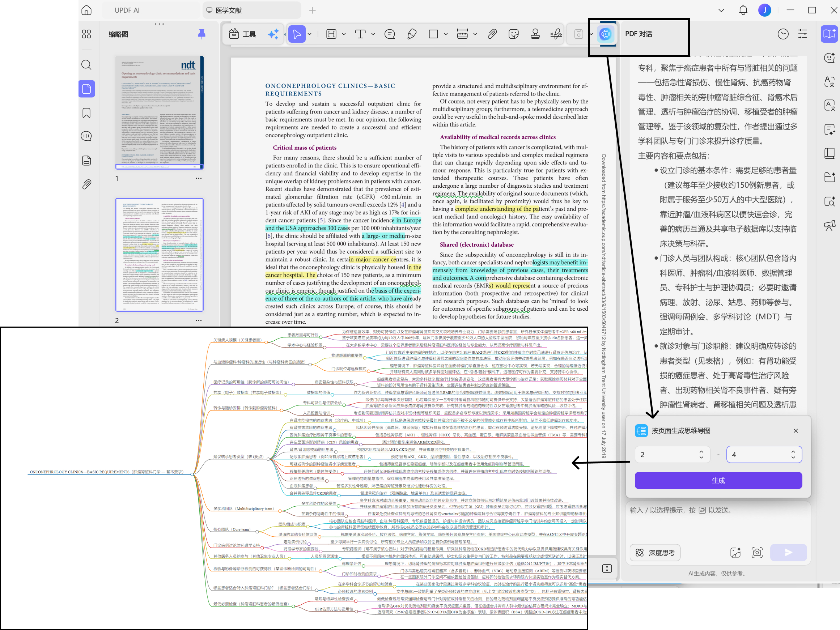Open the tab list chevron at top
Viewport: 840px width, 630px height.
click(x=721, y=10)
